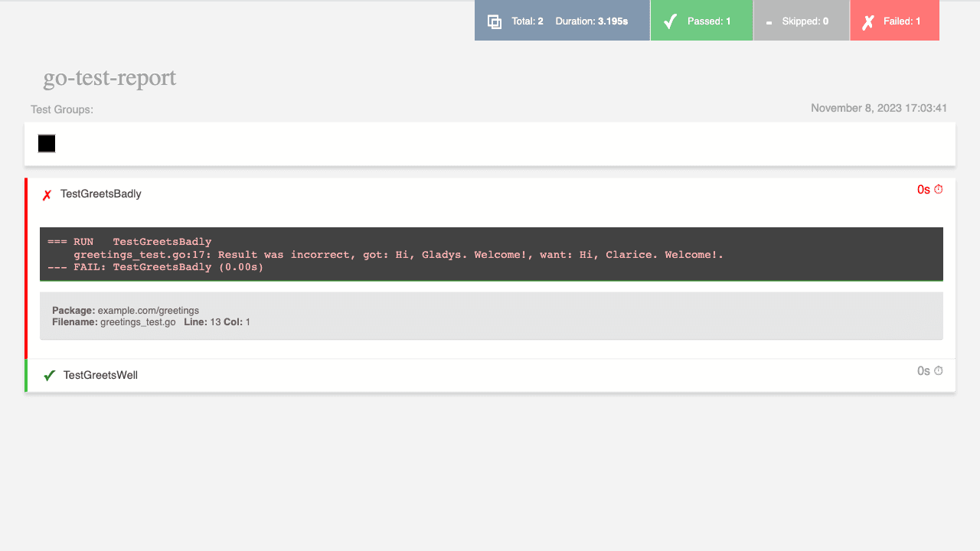This screenshot has height=551, width=980.
Task: Click the Passed checkmark icon in header
Action: pos(670,21)
